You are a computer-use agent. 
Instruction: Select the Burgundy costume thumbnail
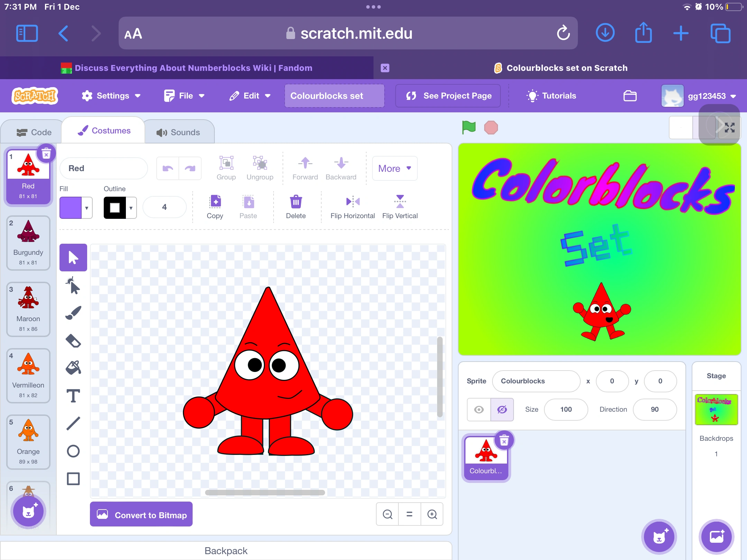(28, 243)
